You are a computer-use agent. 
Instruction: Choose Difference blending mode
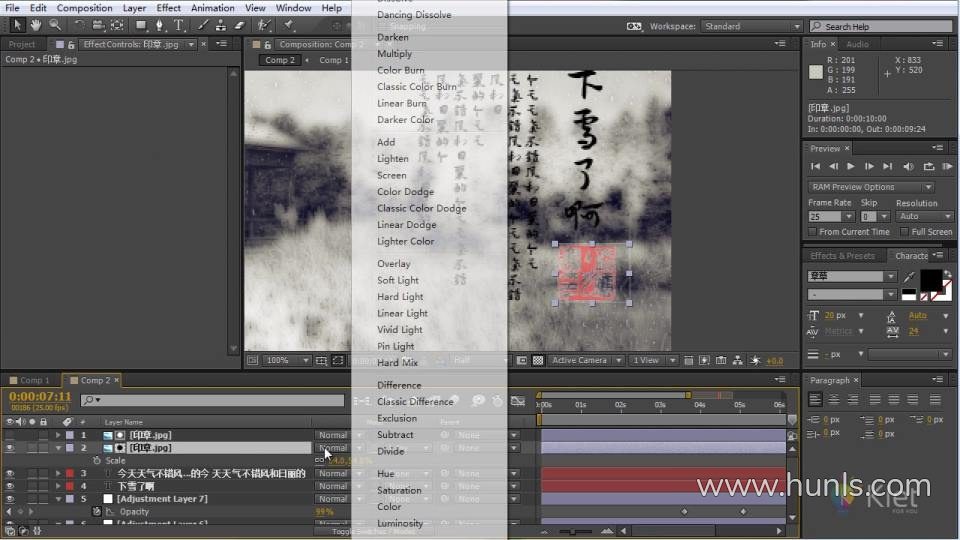(x=399, y=385)
